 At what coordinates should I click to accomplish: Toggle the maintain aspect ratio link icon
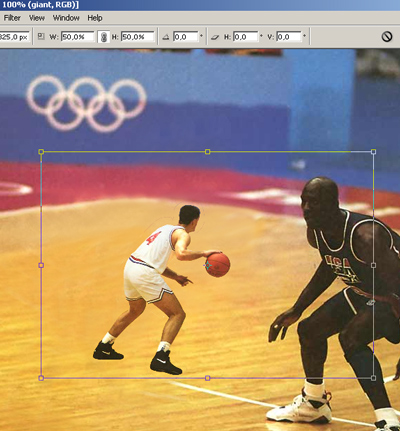[104, 37]
